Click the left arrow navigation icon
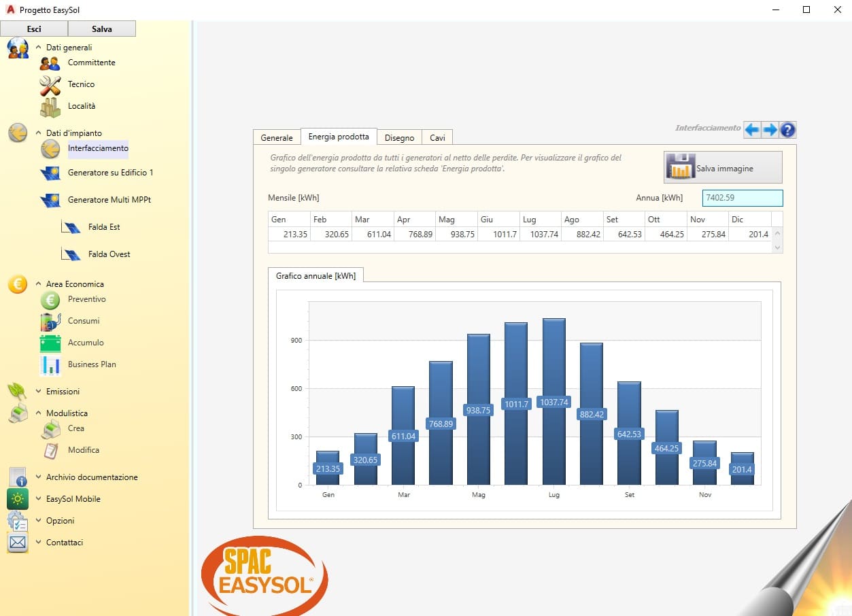Screen dimensions: 852x616 pyautogui.click(x=751, y=130)
